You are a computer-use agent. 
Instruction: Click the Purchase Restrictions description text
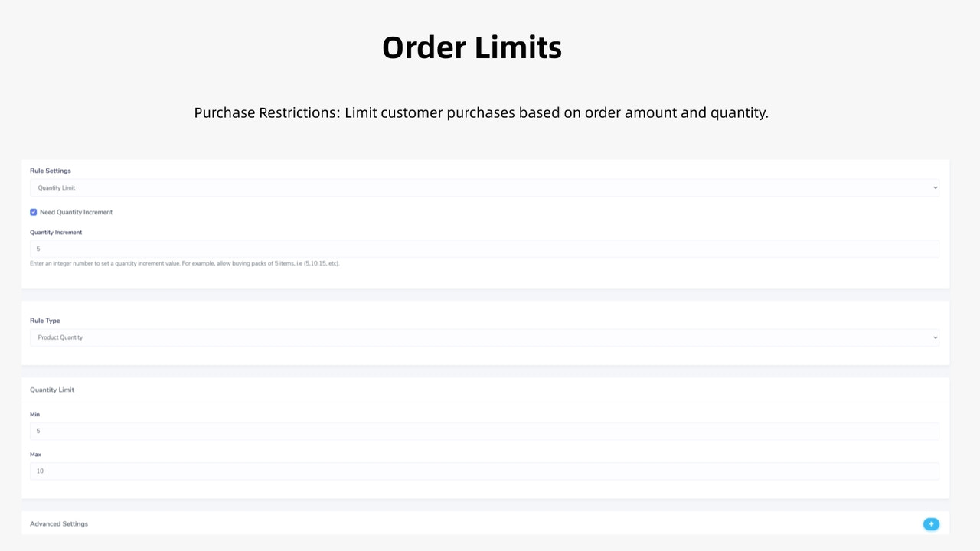click(481, 112)
